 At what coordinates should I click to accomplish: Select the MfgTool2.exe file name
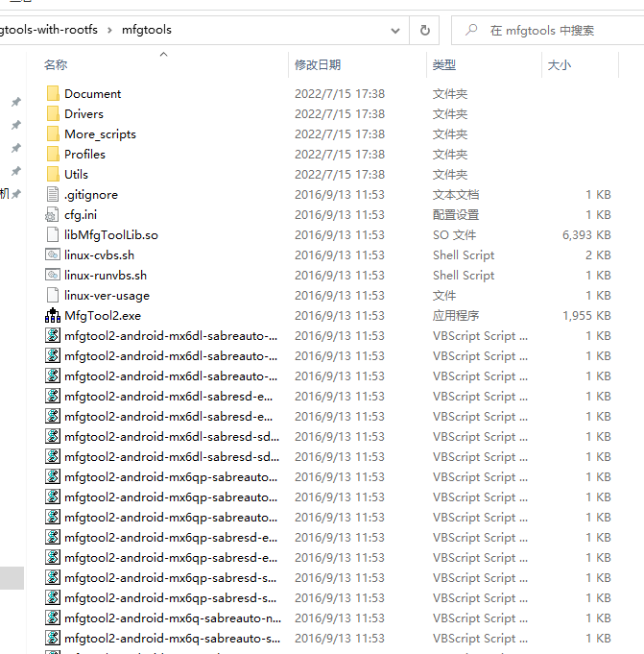tap(103, 316)
